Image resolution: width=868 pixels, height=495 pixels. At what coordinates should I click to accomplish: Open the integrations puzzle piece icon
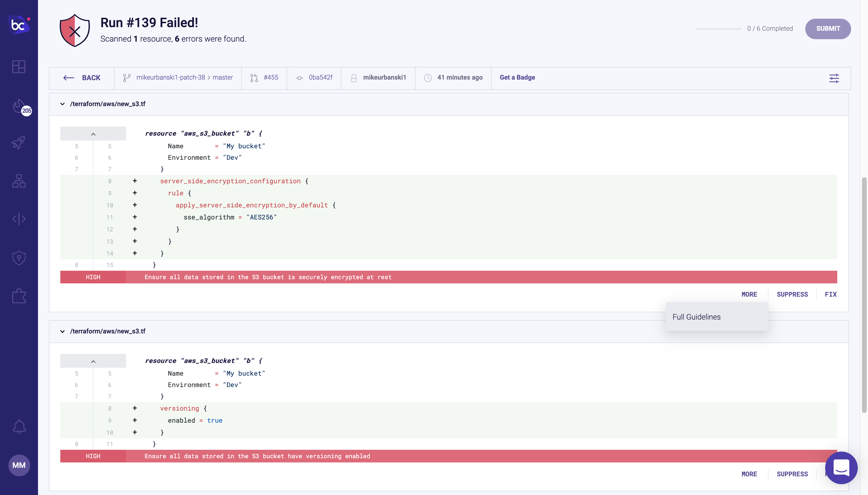point(19,296)
